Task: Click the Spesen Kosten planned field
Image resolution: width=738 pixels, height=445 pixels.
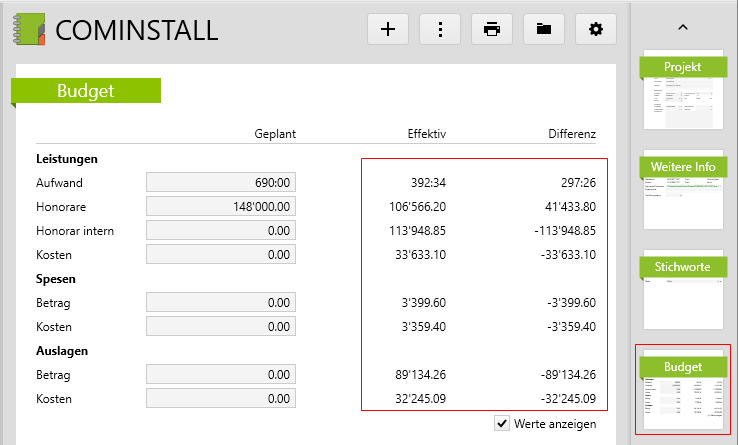Action: tap(222, 326)
